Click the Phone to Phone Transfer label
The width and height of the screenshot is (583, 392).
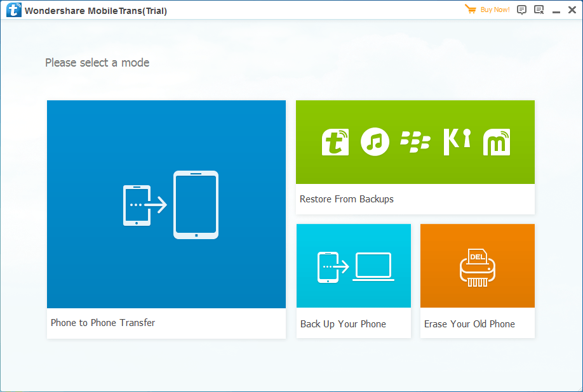pyautogui.click(x=102, y=323)
